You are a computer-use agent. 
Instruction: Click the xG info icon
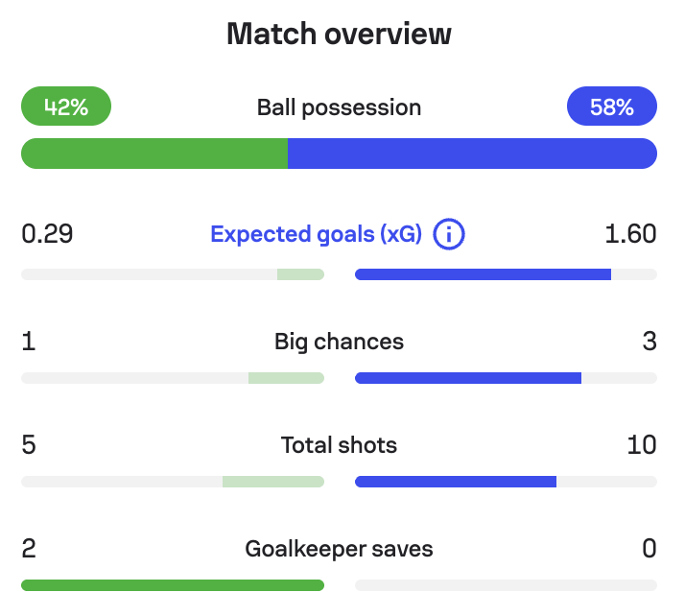tap(449, 234)
